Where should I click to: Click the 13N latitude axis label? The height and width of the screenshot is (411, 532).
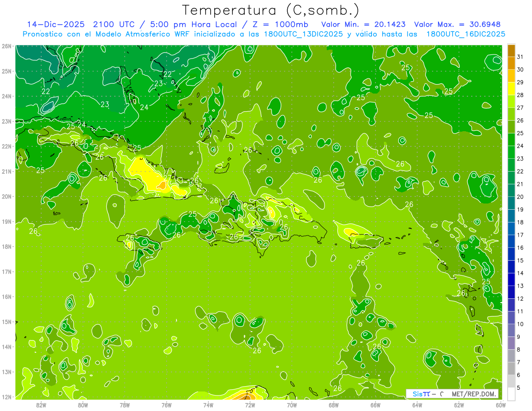(7, 372)
